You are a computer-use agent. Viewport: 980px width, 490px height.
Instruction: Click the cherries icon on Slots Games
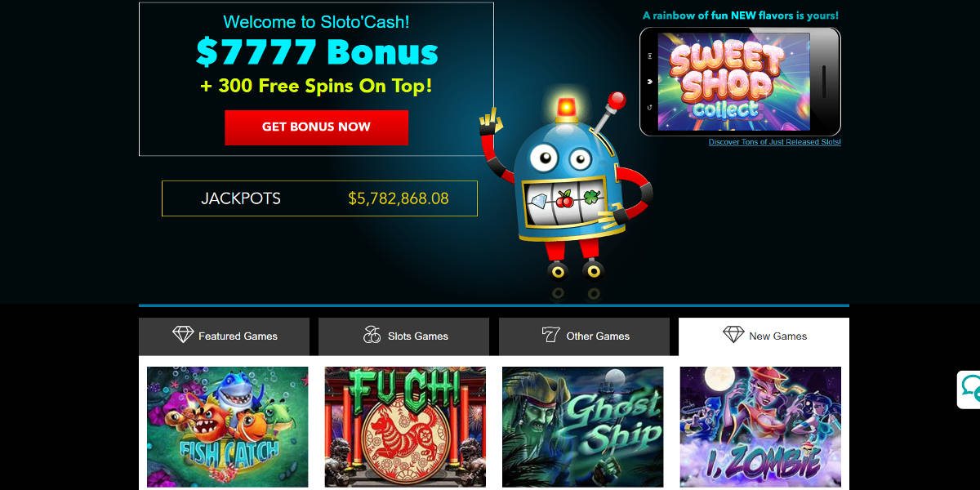[372, 335]
